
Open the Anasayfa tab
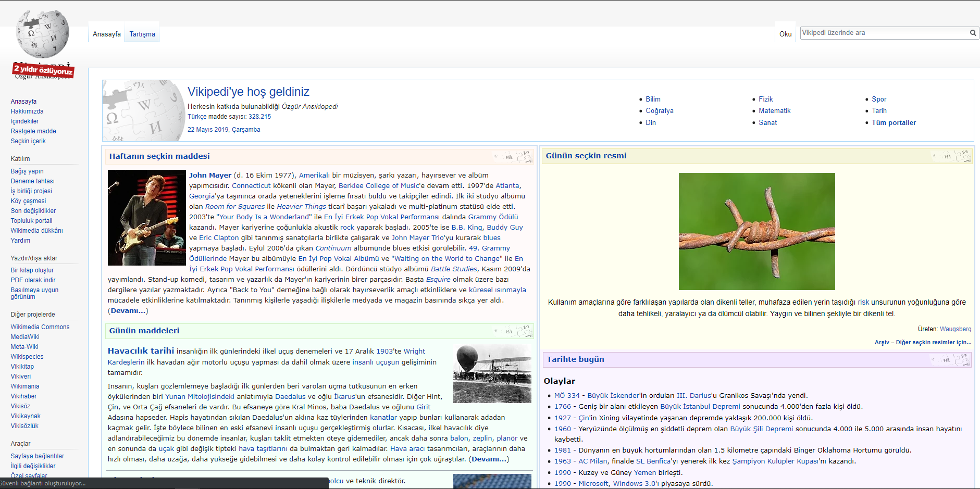107,34
